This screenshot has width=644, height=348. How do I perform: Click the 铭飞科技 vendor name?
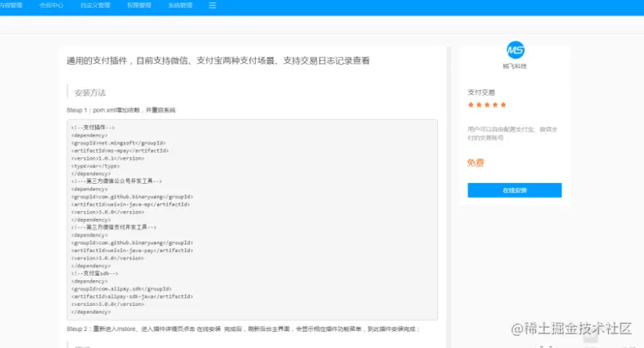click(515, 66)
